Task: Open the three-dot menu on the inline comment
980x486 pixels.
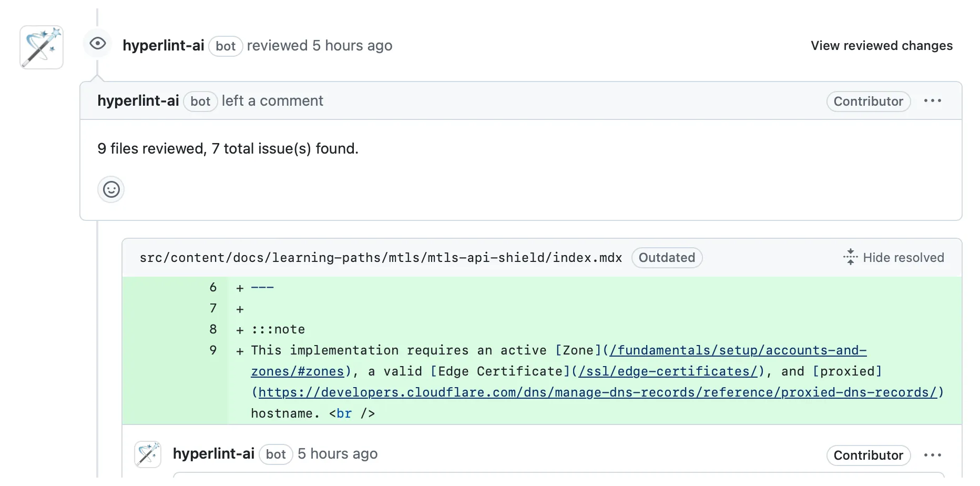Action: (x=932, y=455)
